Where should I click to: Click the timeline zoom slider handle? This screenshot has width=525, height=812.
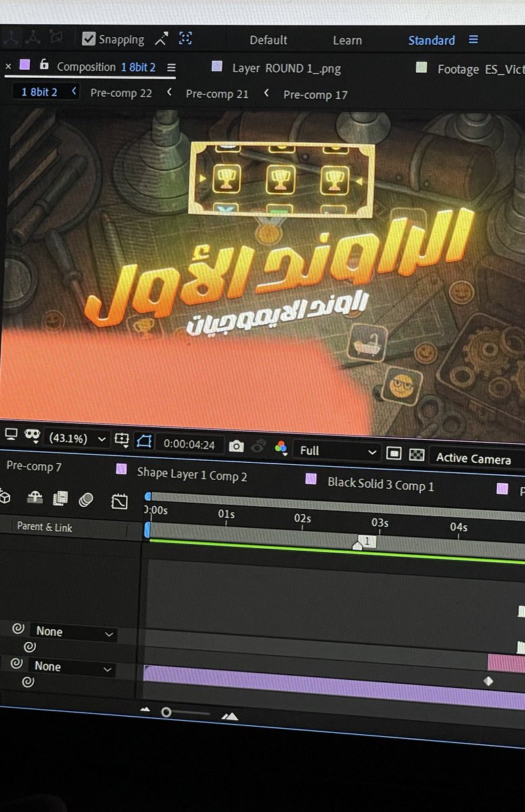(166, 713)
